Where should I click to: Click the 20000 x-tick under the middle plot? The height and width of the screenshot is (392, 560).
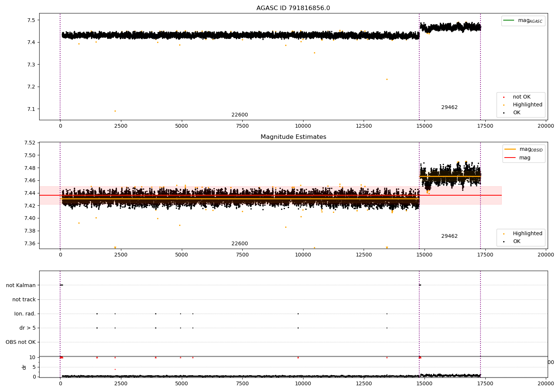pyautogui.click(x=546, y=255)
